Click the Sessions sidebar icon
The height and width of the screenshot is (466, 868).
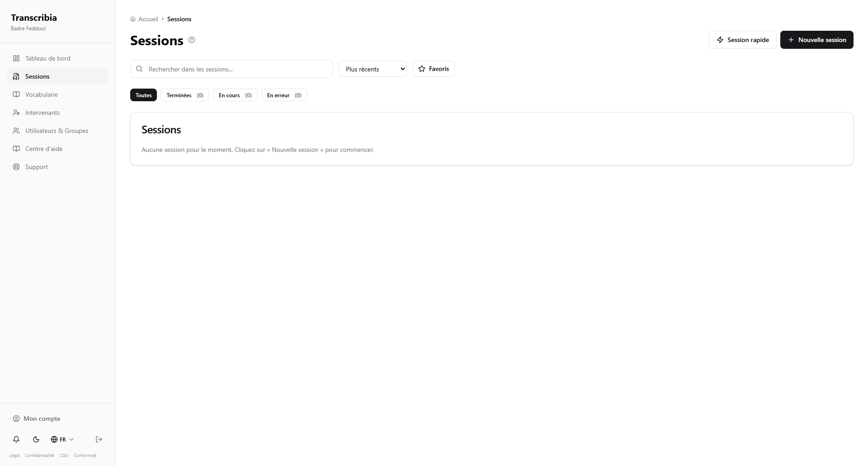coord(16,76)
